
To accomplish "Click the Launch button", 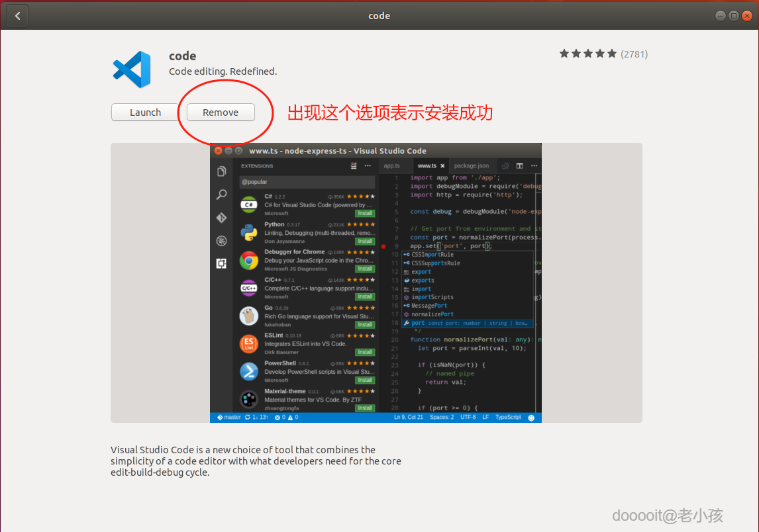I will pyautogui.click(x=144, y=112).
